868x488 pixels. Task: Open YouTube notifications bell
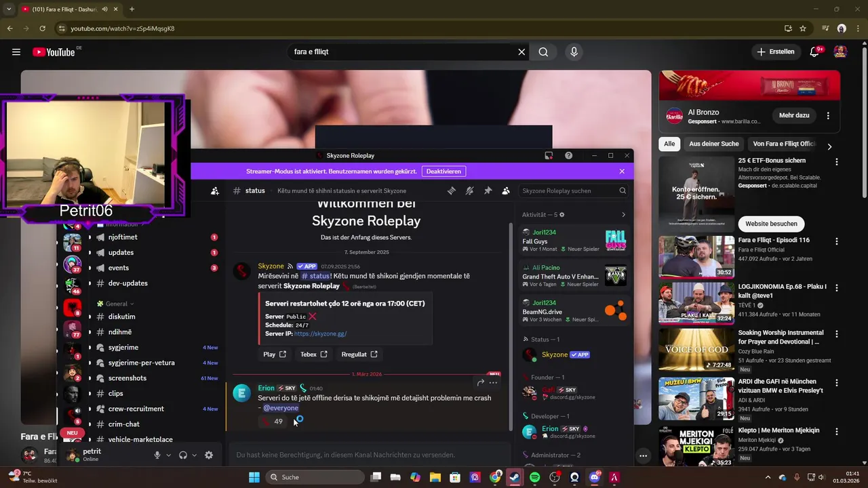click(815, 52)
